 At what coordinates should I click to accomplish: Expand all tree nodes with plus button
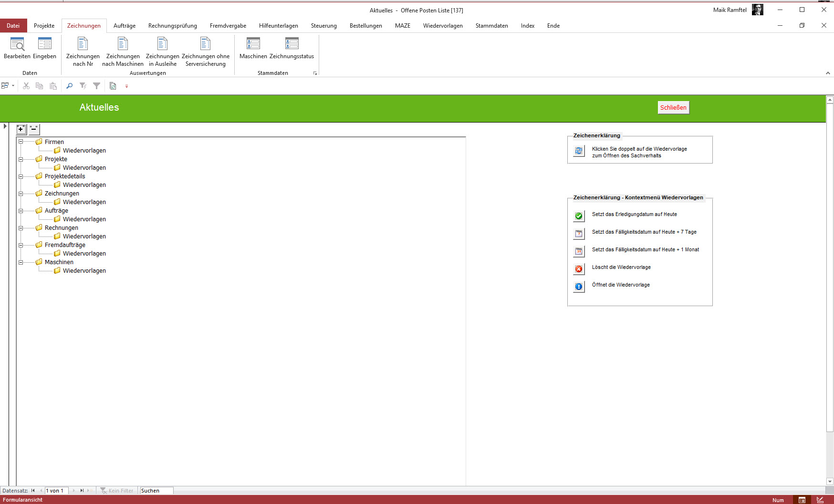[21, 129]
